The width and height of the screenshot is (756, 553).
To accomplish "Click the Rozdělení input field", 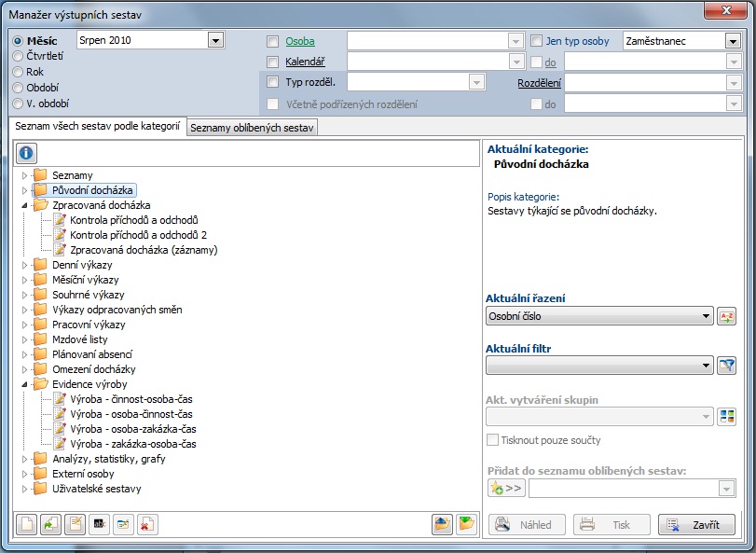I will coord(653,83).
